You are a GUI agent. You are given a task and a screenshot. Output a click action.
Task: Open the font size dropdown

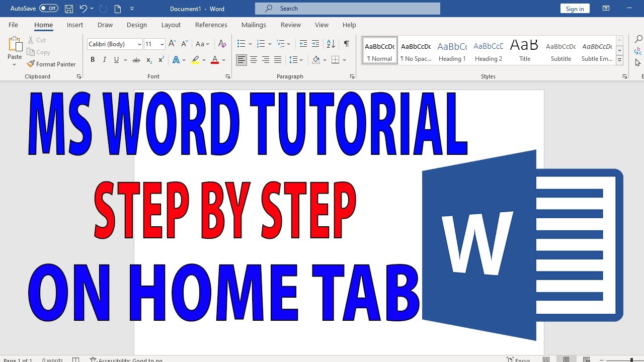pyautogui.click(x=162, y=44)
